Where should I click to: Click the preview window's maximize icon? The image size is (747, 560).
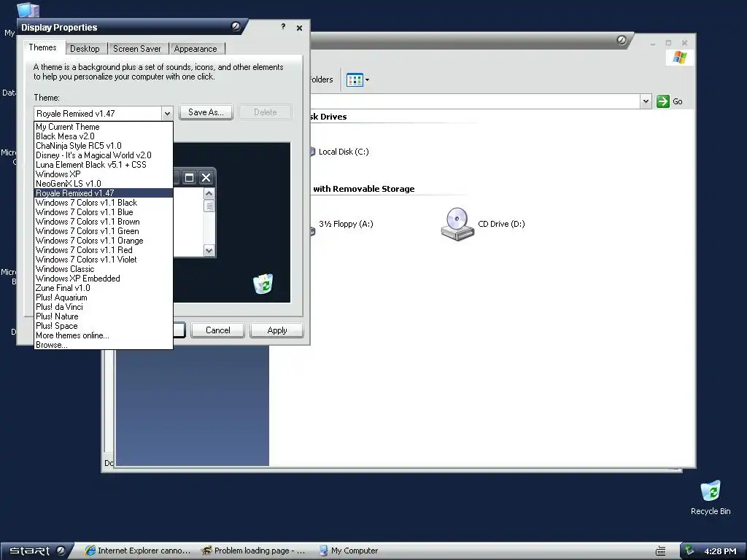(189, 178)
